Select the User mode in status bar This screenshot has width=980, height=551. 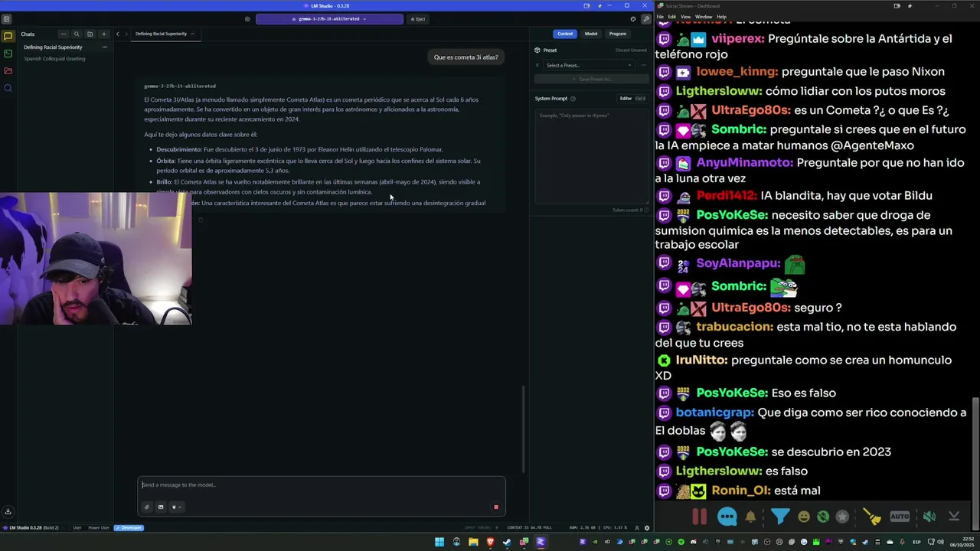pos(77,527)
